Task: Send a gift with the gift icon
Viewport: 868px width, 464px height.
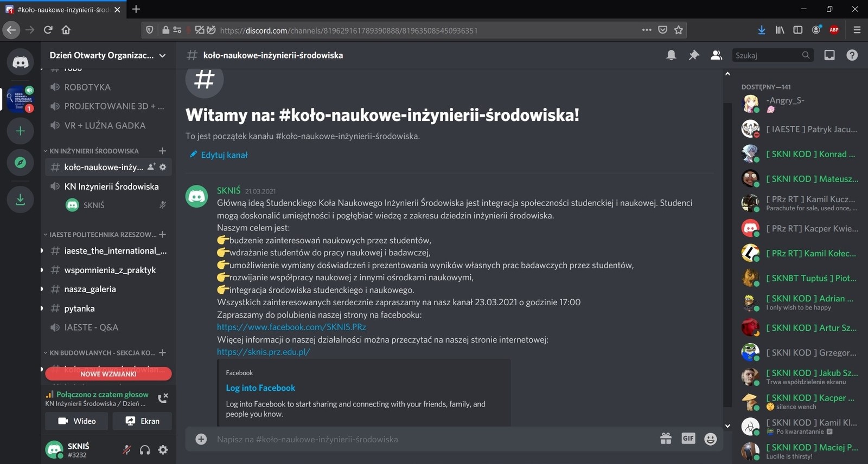Action: click(x=666, y=439)
